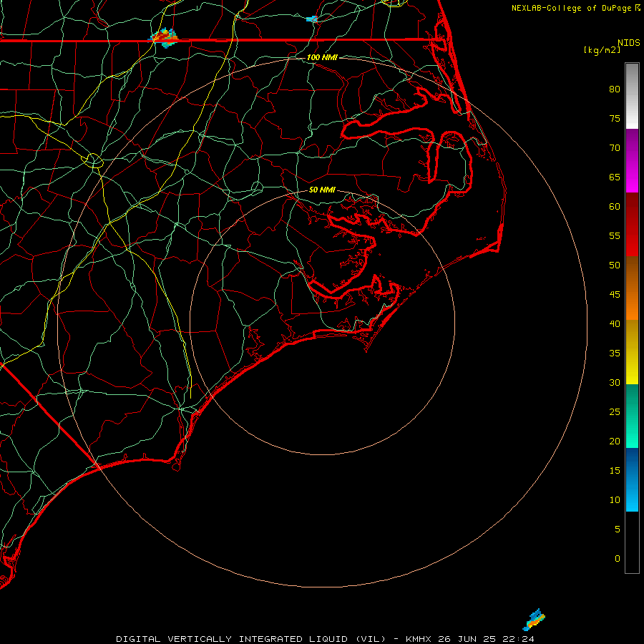
Task: Click the NIDS label above the scale
Action: [629, 43]
